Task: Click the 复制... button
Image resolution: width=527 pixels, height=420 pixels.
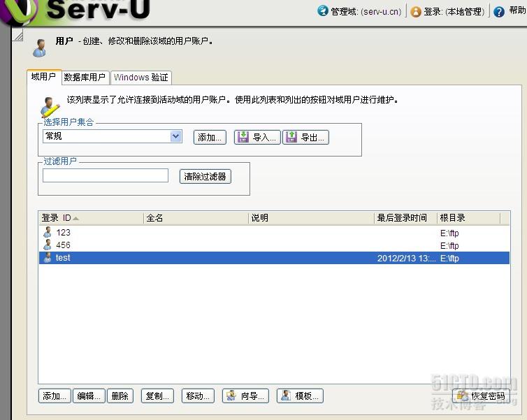Action: point(158,396)
